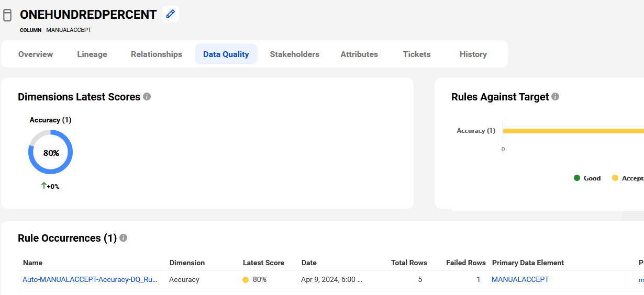
Task: Select the Data Quality tab
Action: coord(226,54)
